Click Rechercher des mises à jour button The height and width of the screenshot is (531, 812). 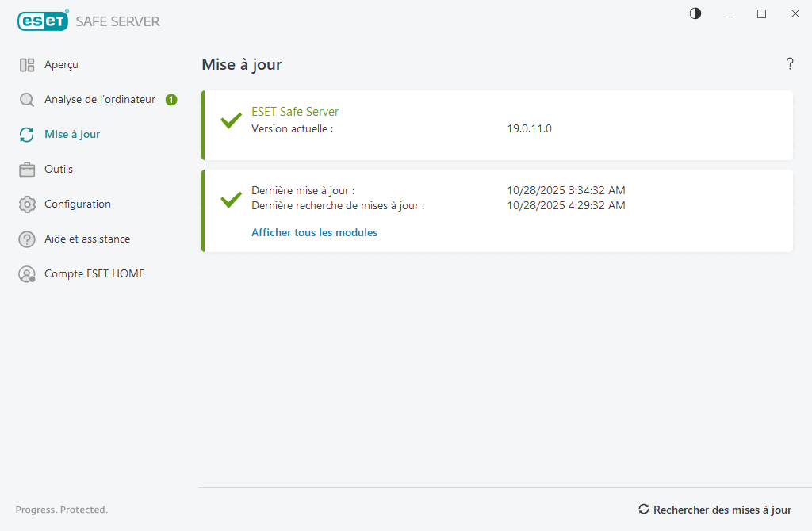click(715, 510)
